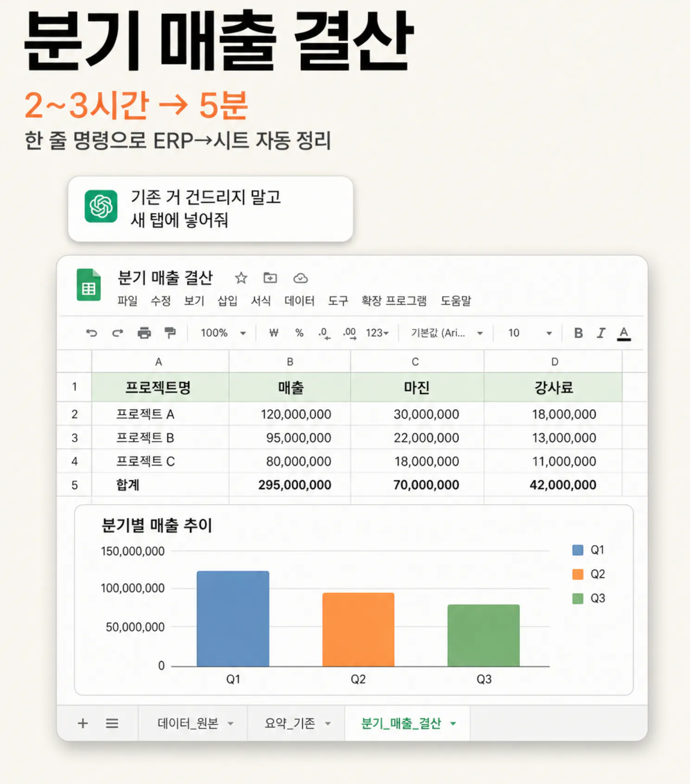This screenshot has width=690, height=784.
Task: Open the 파일 menu
Action: click(127, 301)
